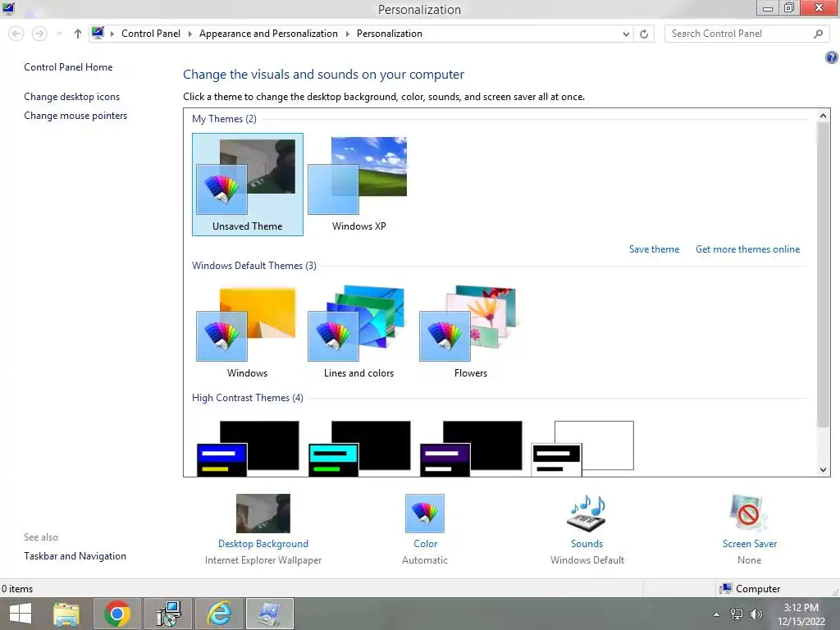Click the address bar computer icon
Viewport: 840px width, 630px height.
[x=98, y=33]
